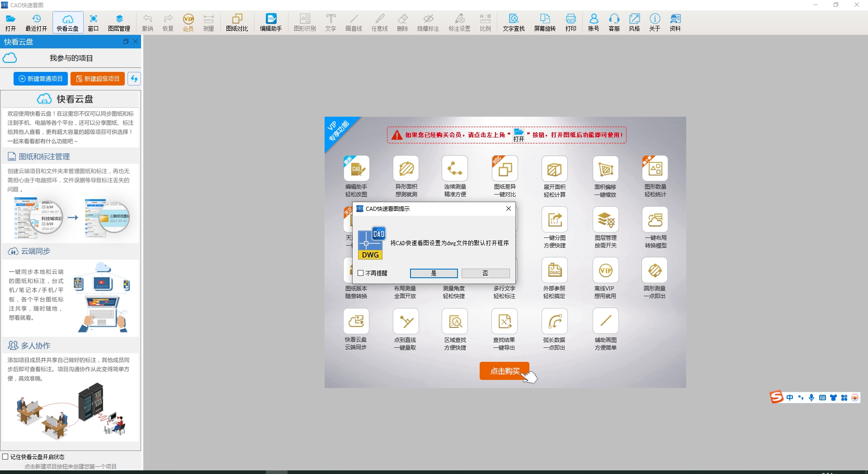Enable 记住快看云盘开启状态 checkbox

pos(5,457)
